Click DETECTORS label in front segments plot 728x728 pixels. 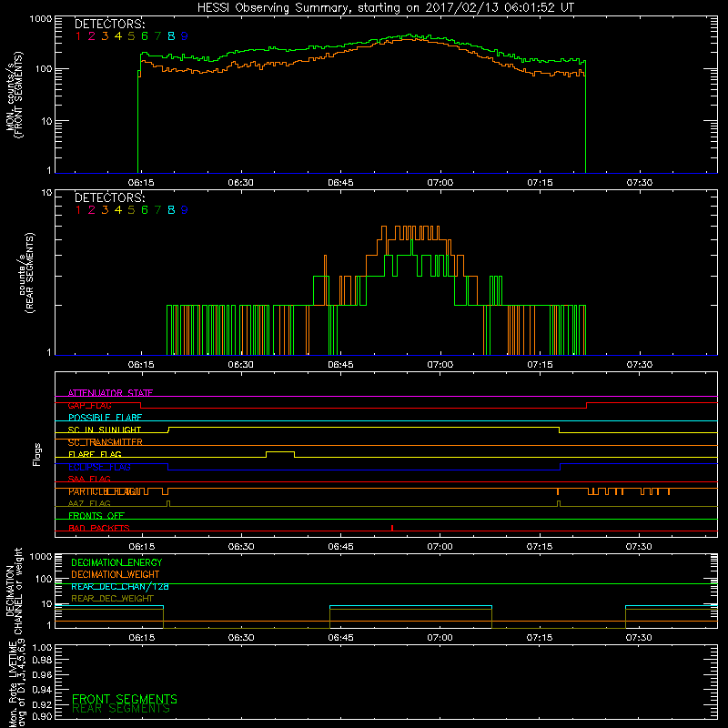pyautogui.click(x=109, y=24)
